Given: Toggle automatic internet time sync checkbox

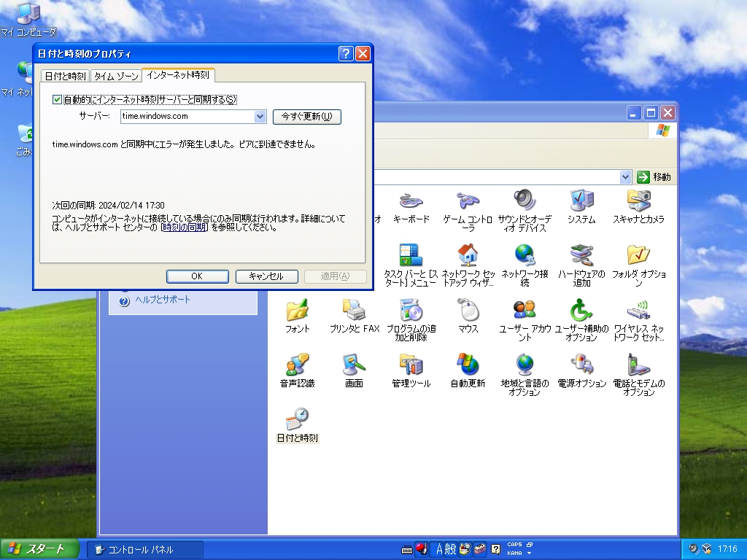Looking at the screenshot, I should pyautogui.click(x=57, y=99).
